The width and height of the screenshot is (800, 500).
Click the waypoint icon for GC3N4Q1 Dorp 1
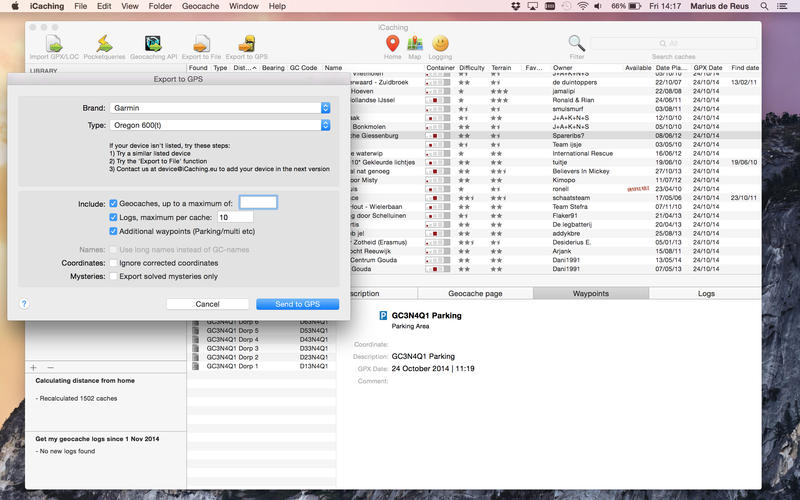tap(195, 366)
